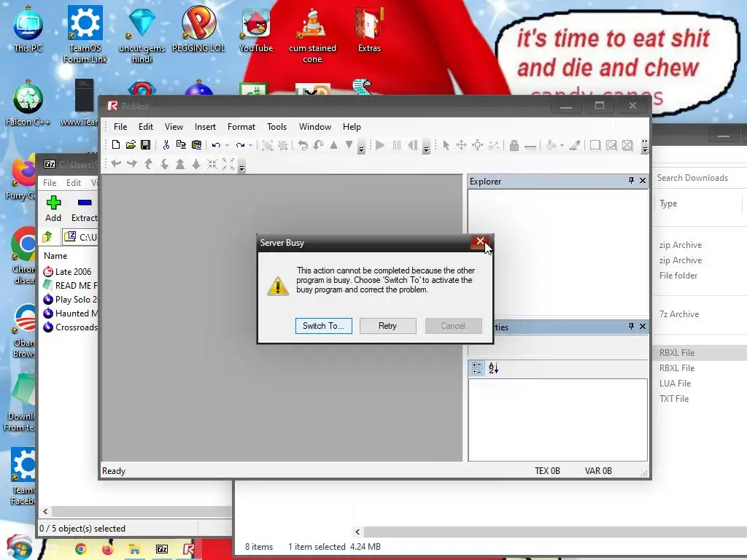Open the Undo history dropdown arrow
The image size is (747, 560).
coord(227,145)
